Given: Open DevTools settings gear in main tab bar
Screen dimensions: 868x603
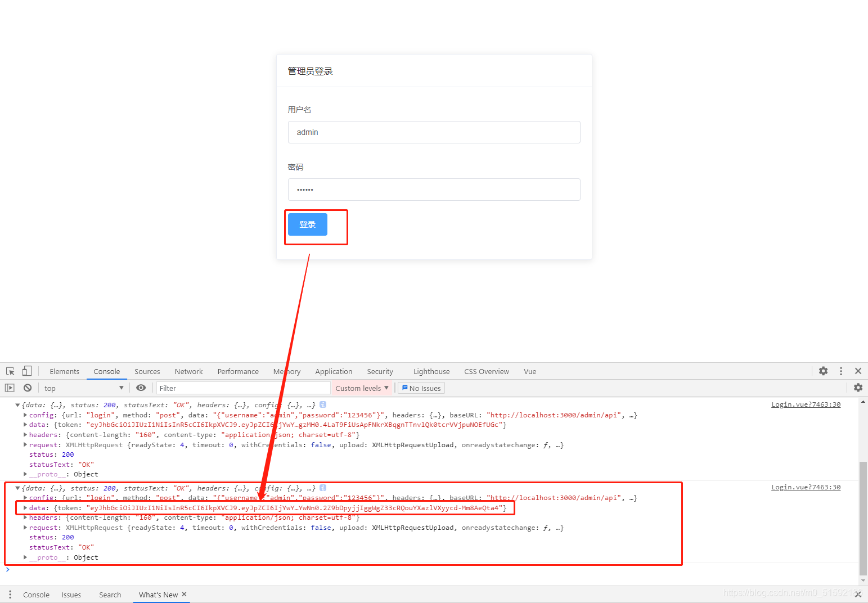Looking at the screenshot, I should (x=824, y=371).
